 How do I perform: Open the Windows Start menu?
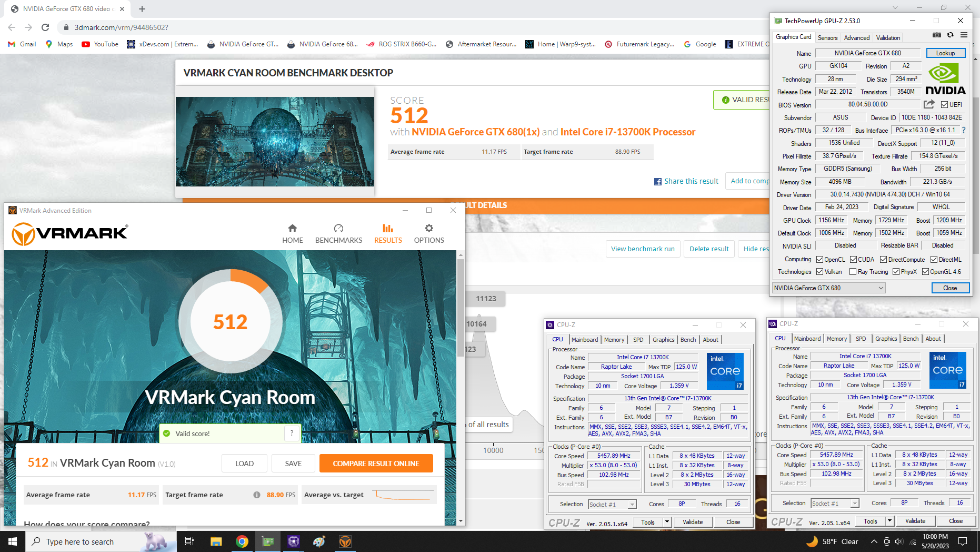click(13, 541)
